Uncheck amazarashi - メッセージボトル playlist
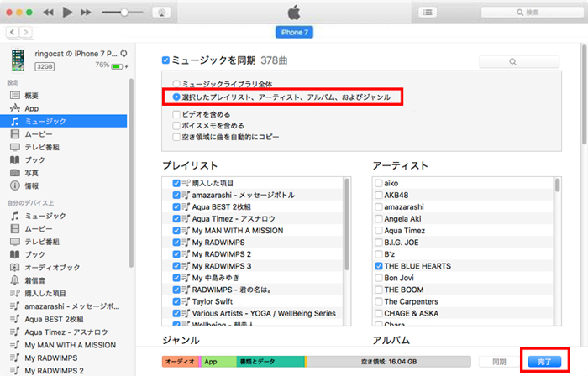Viewport: 588px width, 376px height. click(x=176, y=195)
